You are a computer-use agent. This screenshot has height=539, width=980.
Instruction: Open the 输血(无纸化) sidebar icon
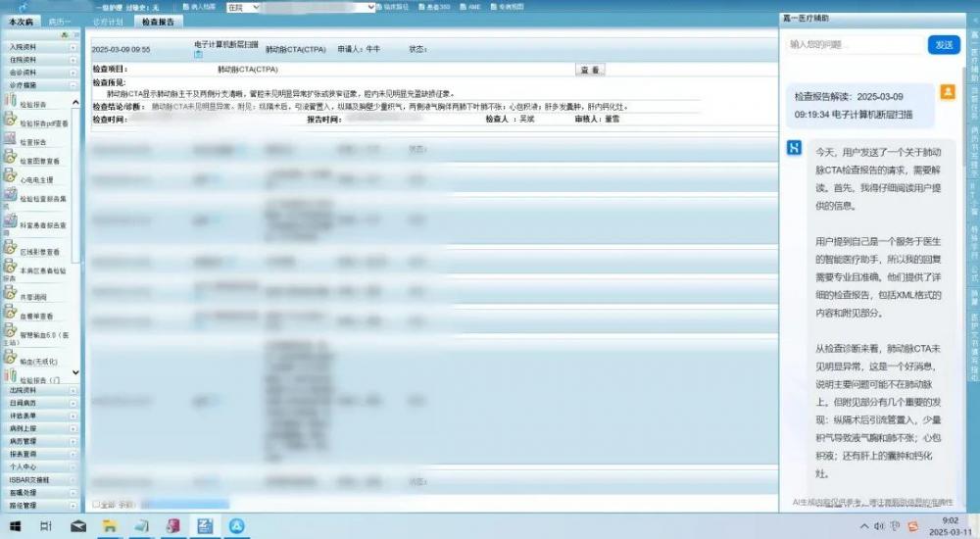coord(11,357)
